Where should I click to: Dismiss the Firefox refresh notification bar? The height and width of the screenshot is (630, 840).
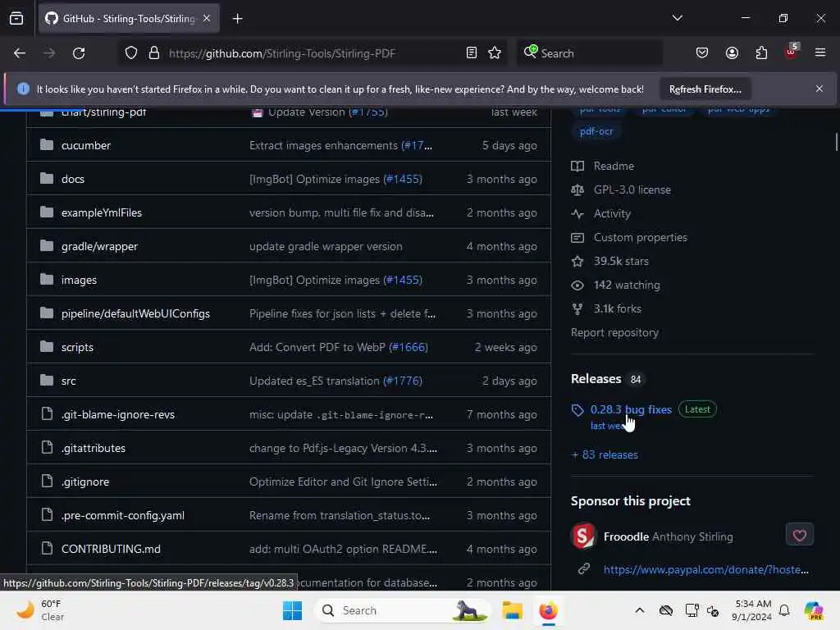point(819,89)
